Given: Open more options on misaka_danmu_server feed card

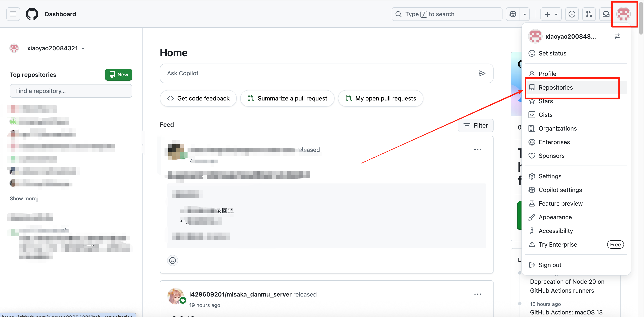Looking at the screenshot, I should pos(478,294).
